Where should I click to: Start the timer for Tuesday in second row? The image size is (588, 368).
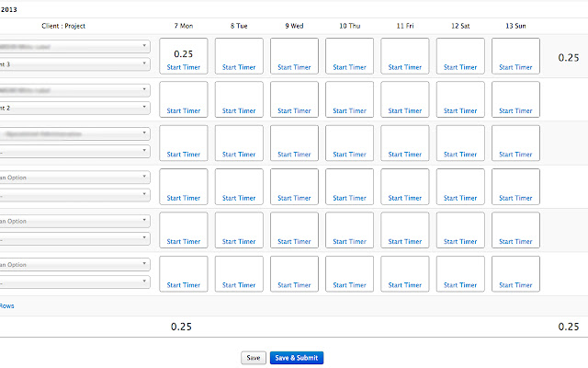[239, 111]
